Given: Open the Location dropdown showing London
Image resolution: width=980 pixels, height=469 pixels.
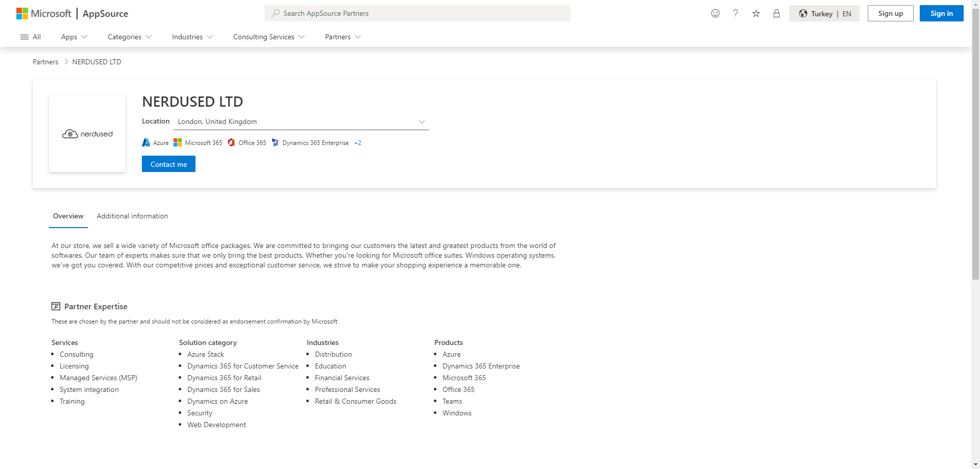Looking at the screenshot, I should point(301,122).
